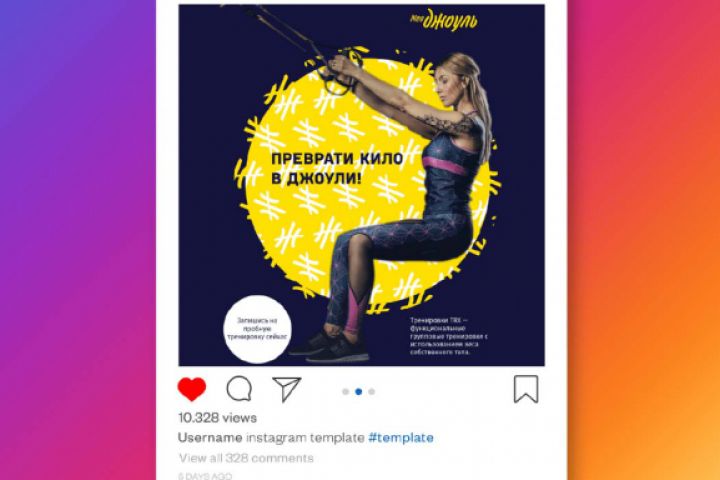
Task: View all 328 comments
Action: [246, 458]
